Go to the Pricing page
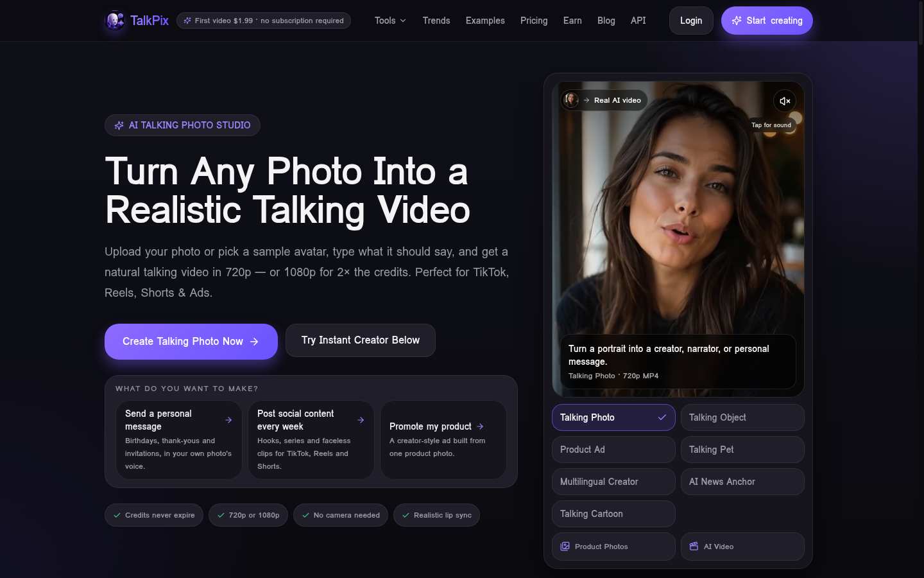 point(534,21)
